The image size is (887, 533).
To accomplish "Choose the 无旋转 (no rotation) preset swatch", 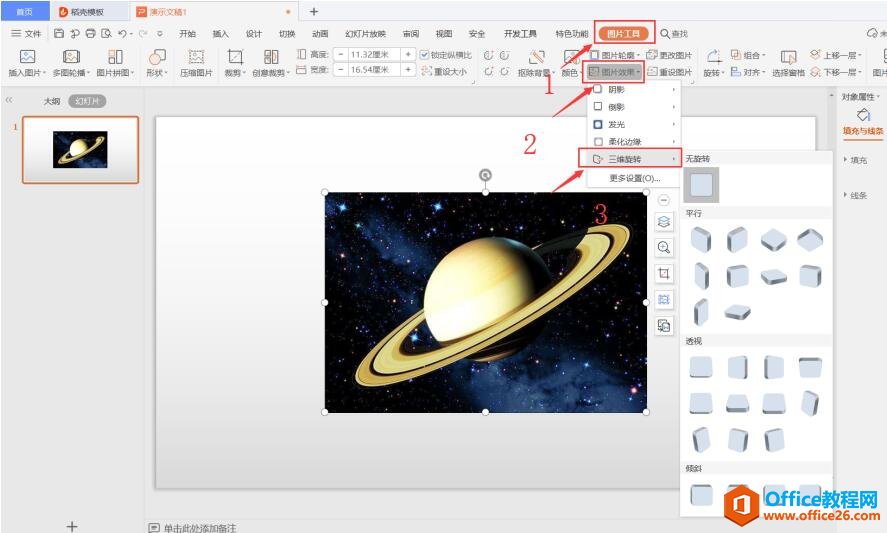I will [x=702, y=184].
